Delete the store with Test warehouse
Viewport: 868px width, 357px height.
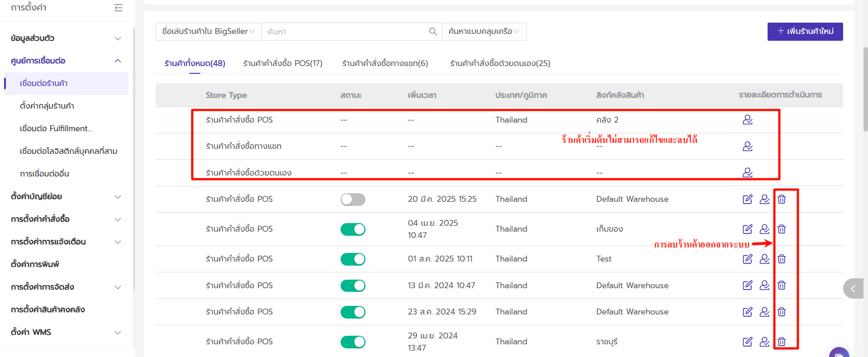(782, 259)
